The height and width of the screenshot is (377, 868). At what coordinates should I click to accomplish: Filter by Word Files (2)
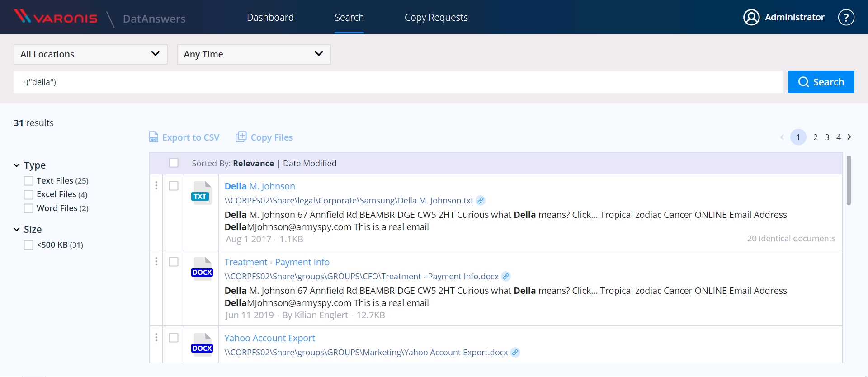point(28,208)
